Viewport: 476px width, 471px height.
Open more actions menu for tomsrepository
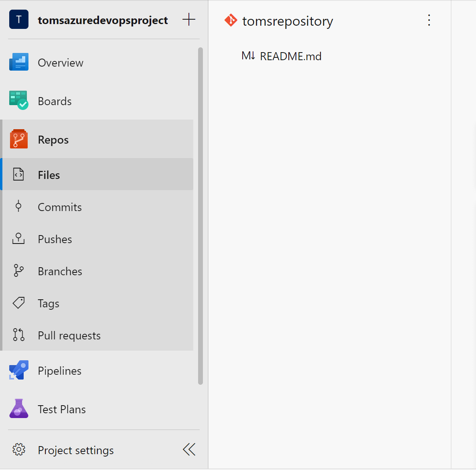[x=429, y=20]
